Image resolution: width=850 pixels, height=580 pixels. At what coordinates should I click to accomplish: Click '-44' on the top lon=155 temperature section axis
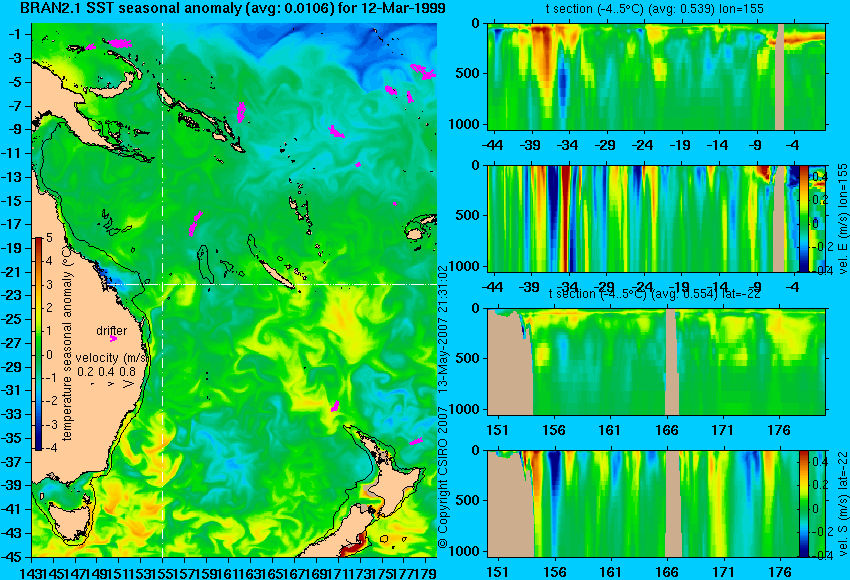[x=493, y=145]
